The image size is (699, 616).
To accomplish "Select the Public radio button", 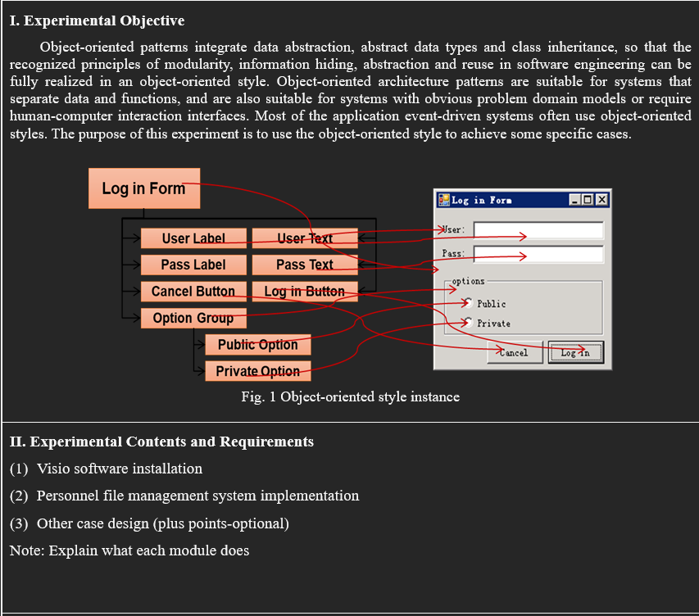I will (467, 304).
